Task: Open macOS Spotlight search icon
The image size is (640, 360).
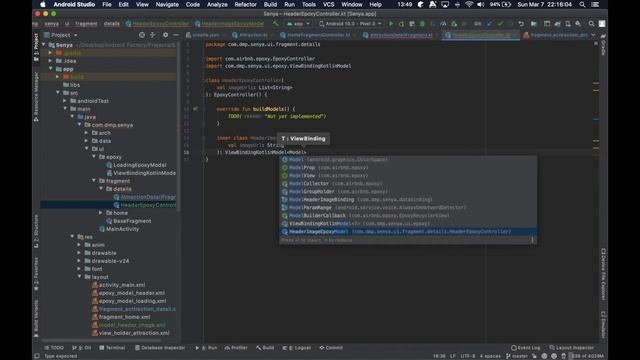Action: pos(582,4)
